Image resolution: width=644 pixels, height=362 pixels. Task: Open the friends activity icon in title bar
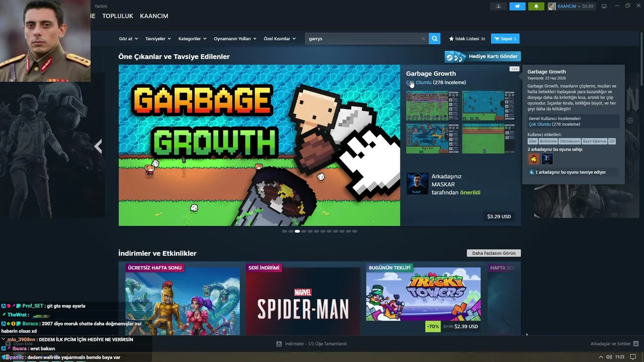[x=499, y=6]
